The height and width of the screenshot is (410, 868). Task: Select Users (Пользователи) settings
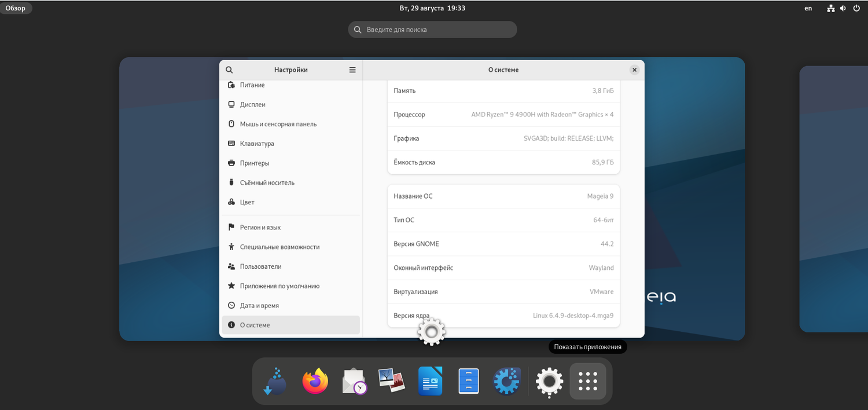click(x=291, y=266)
